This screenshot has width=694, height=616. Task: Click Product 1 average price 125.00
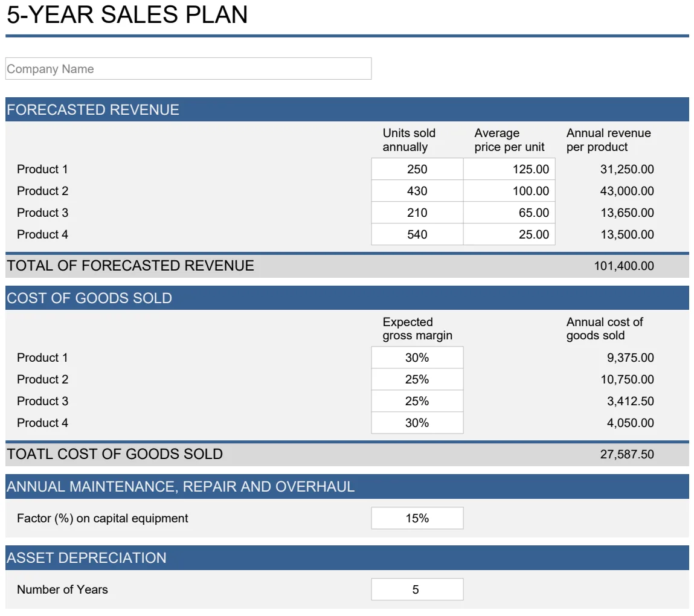pyautogui.click(x=509, y=169)
